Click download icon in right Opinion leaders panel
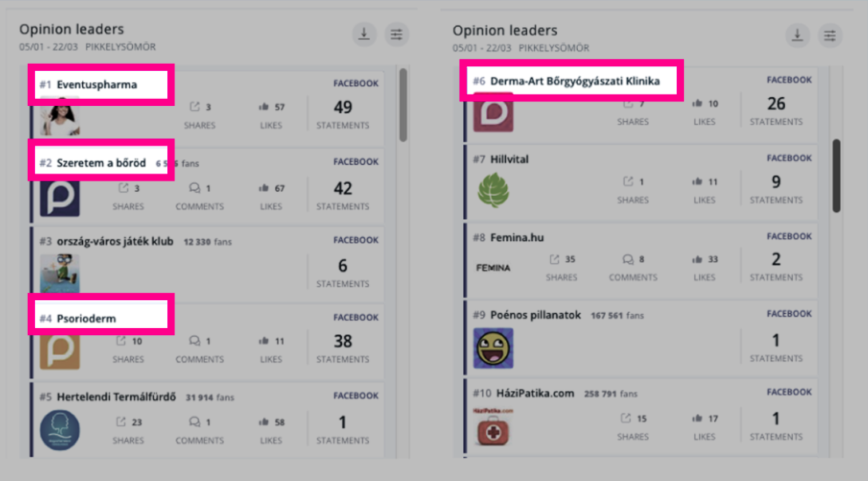 (797, 35)
